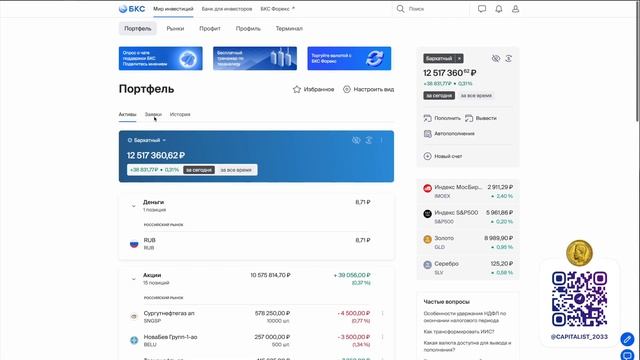This screenshot has width=640, height=360.
Task: Open the Профит tab
Action: tap(210, 29)
